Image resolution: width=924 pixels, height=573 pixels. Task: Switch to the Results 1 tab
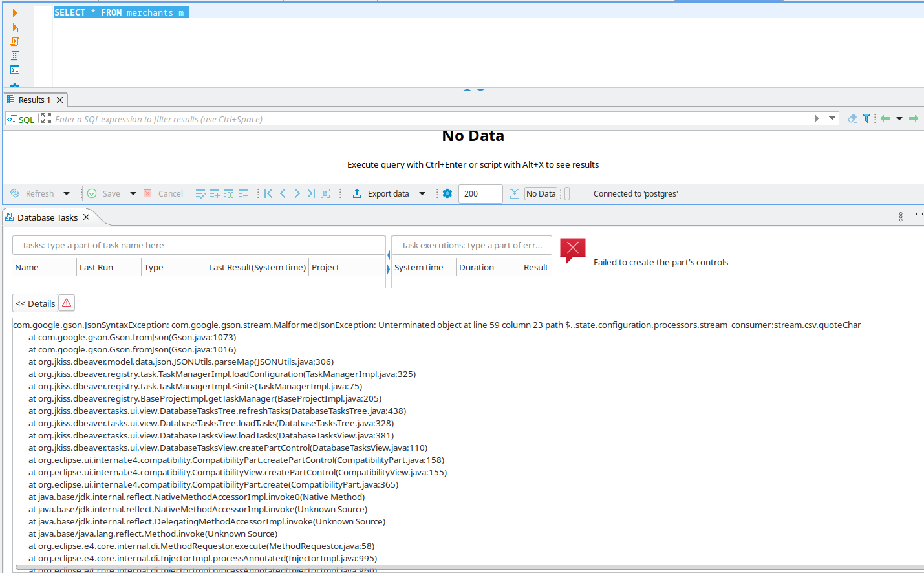(x=36, y=99)
